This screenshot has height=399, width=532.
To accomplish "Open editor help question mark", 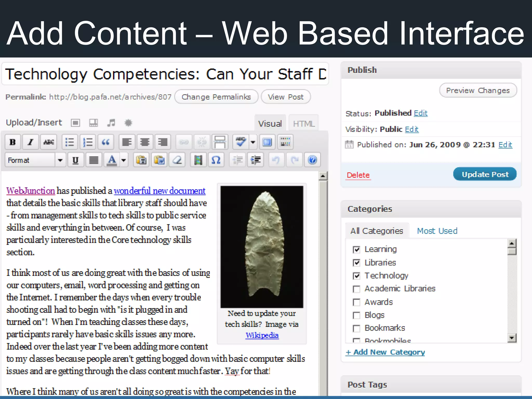I will [312, 160].
